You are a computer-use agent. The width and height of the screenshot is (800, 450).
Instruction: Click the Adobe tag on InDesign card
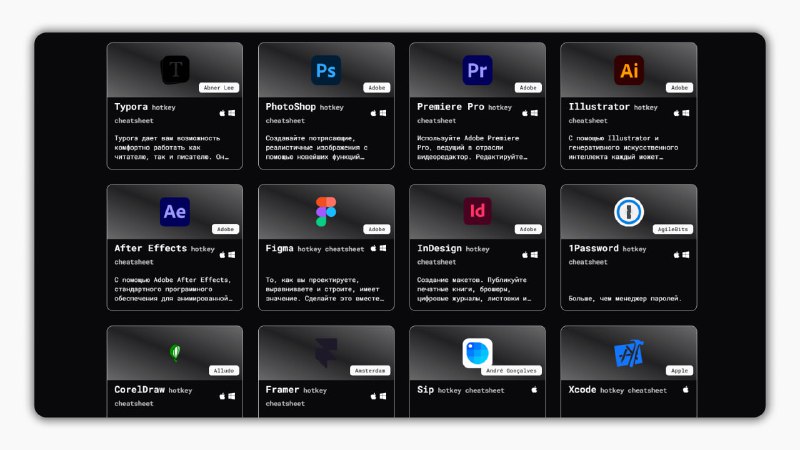(528, 229)
